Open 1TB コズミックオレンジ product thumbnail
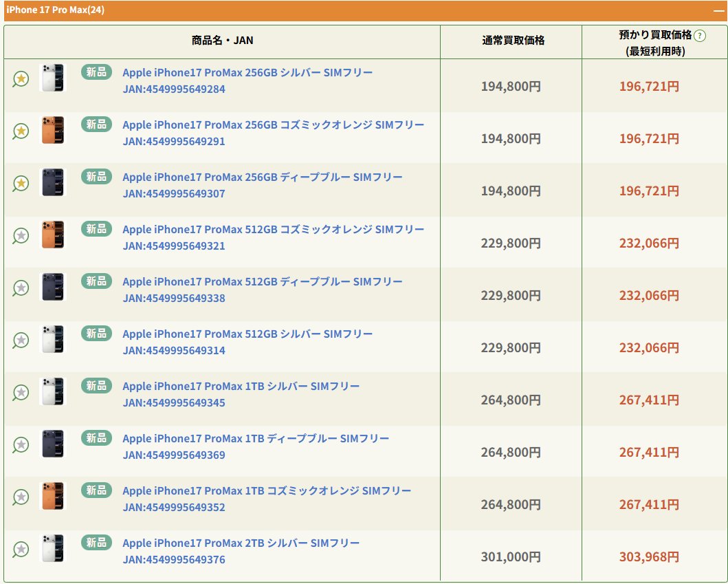728x584 pixels. click(x=53, y=496)
